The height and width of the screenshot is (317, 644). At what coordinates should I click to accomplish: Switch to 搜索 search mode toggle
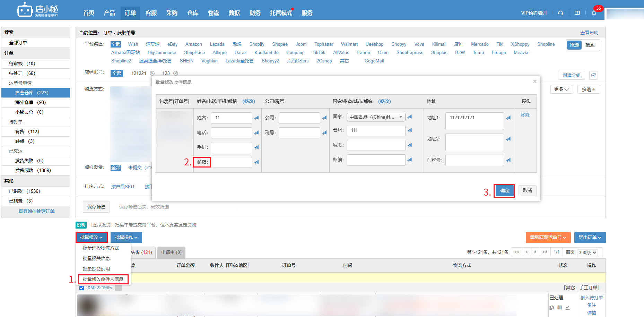590,45
